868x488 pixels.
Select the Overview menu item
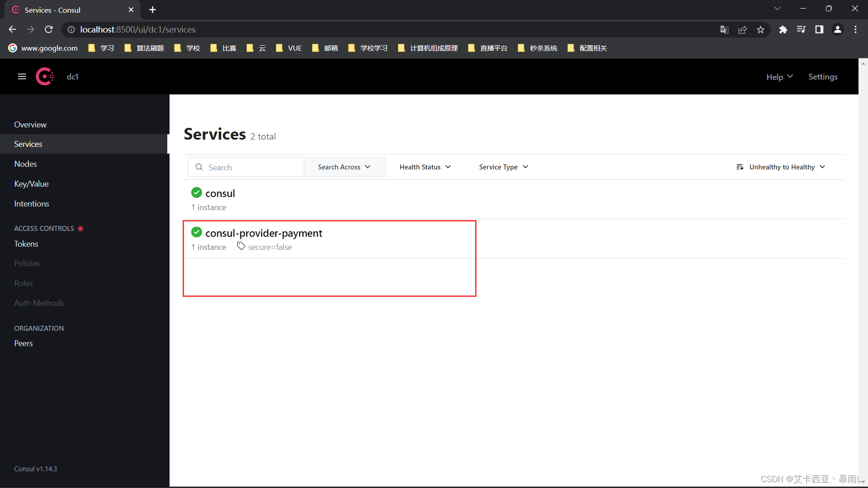click(30, 124)
